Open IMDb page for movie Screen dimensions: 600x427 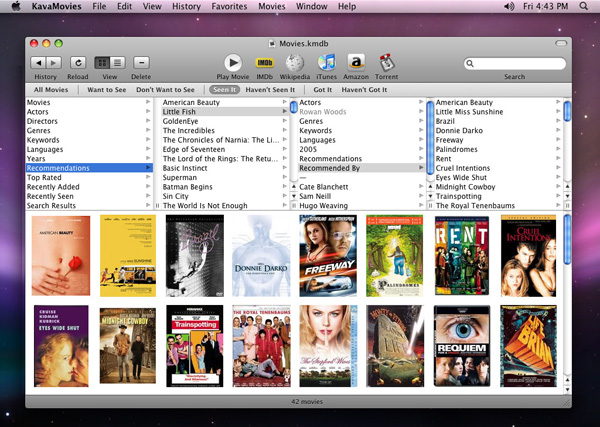point(264,63)
